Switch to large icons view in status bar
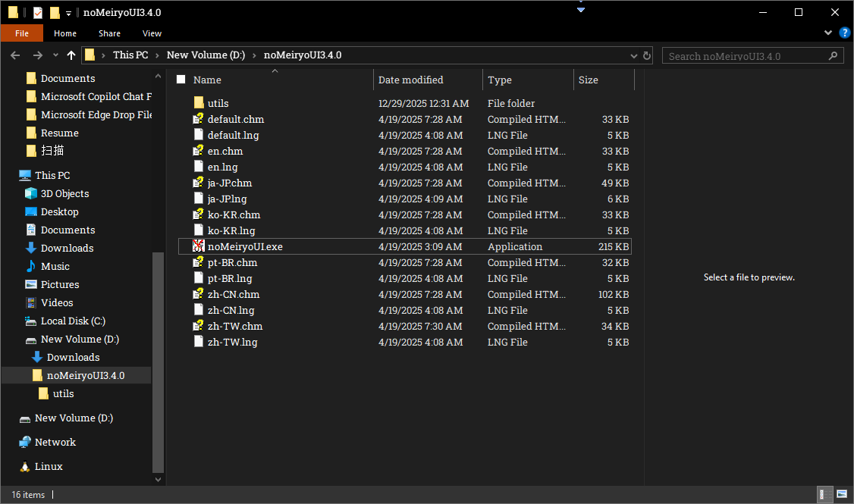The height and width of the screenshot is (504, 854). click(x=841, y=494)
